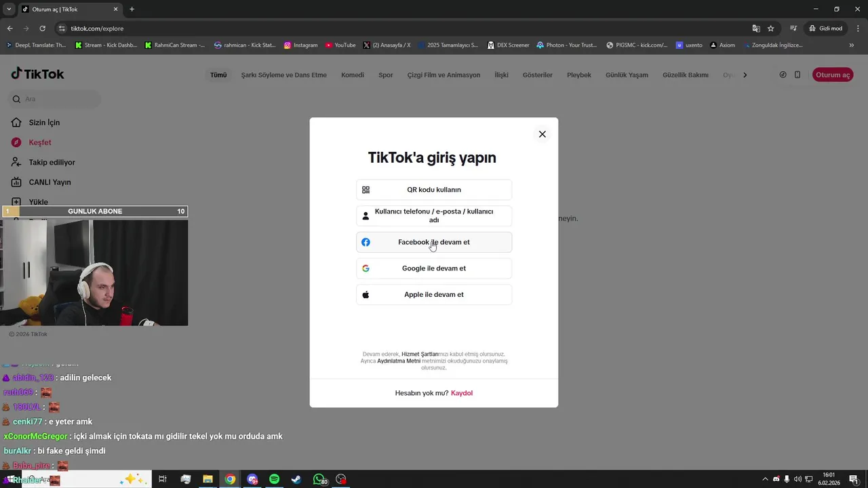The height and width of the screenshot is (488, 868).
Task: Open the Stream - Kick Dashboard bookmark
Action: pos(106,45)
